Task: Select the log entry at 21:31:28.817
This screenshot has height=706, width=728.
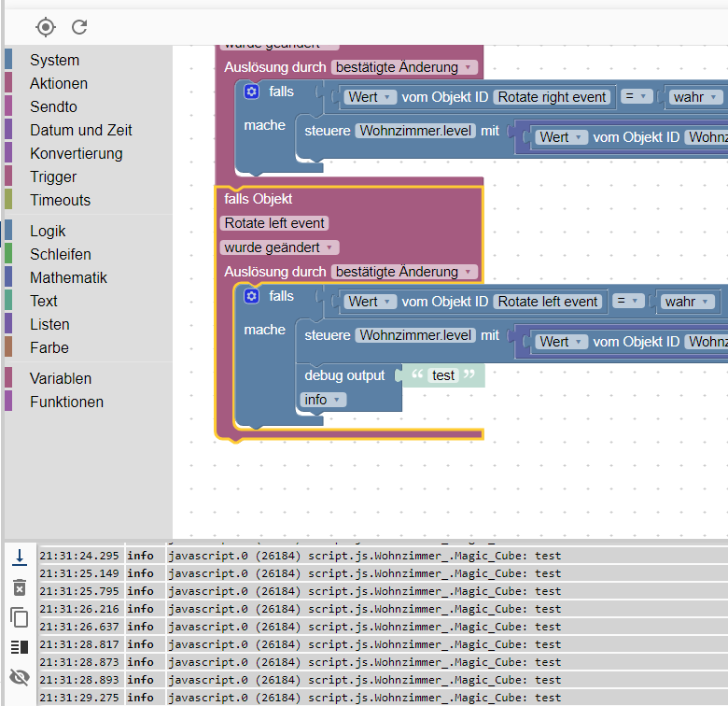Action: (382, 644)
